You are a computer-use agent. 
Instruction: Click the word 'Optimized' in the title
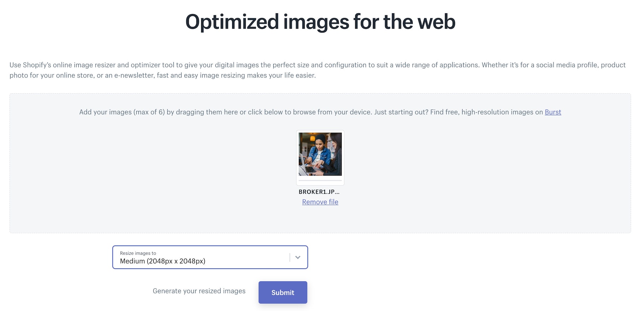tap(232, 22)
